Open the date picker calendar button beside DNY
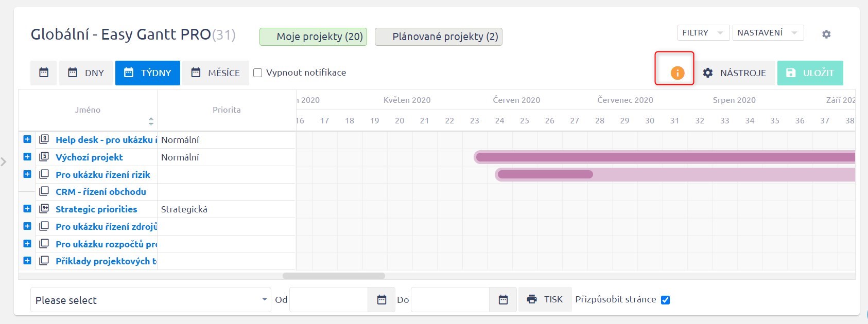 44,73
